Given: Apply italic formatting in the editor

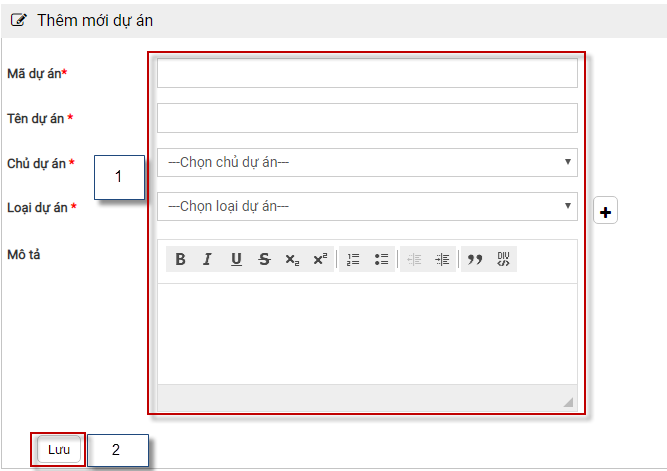Looking at the screenshot, I should [207, 260].
